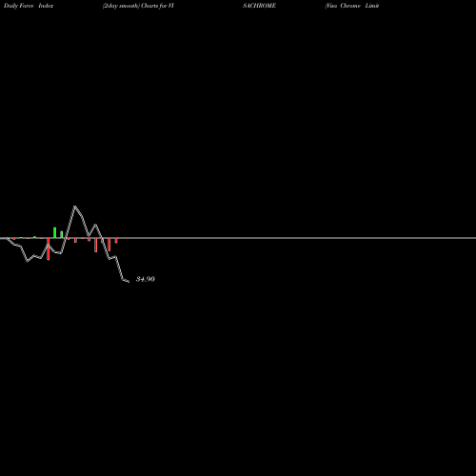Click the 'Daily Force Index' title text
The width and height of the screenshot is (476, 476).
tap(29, 6)
